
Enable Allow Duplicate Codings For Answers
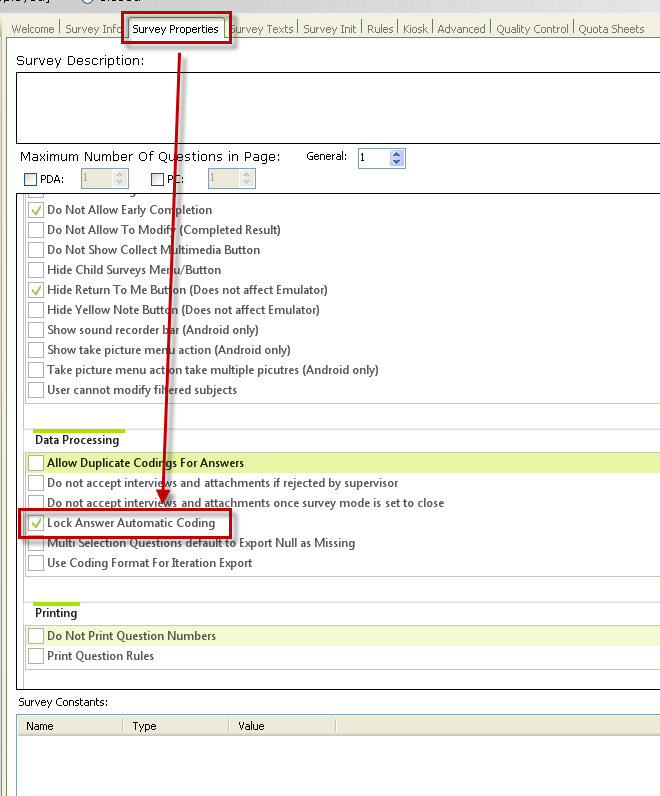tap(36, 463)
